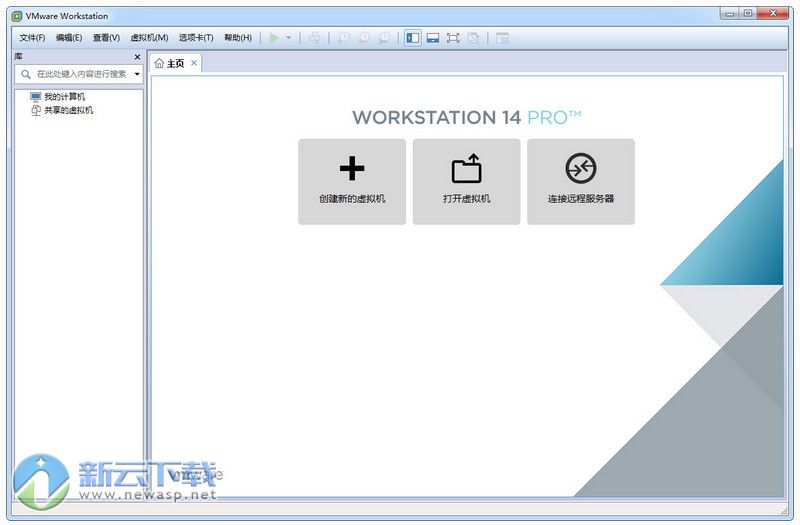Toggle the thumbnail bar view icon

click(x=433, y=38)
